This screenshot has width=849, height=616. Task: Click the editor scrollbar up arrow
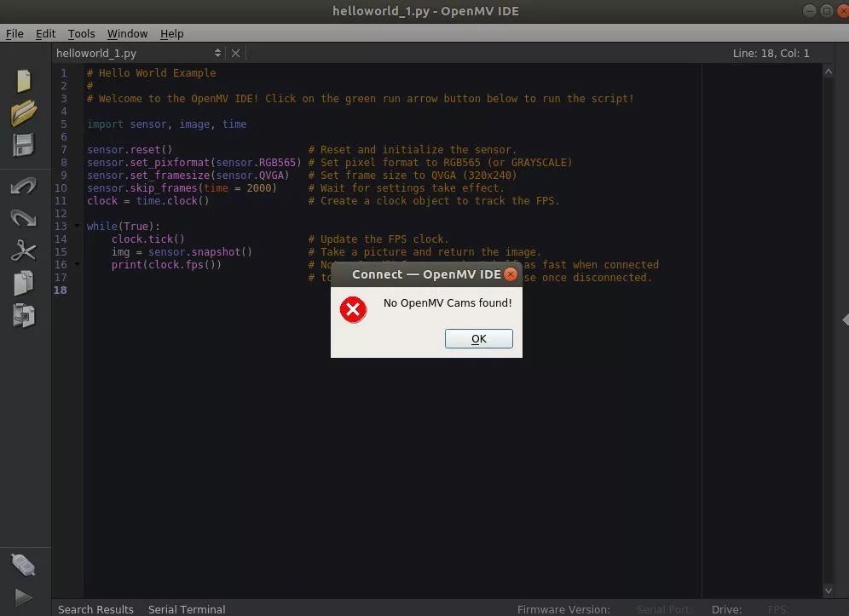tap(828, 72)
